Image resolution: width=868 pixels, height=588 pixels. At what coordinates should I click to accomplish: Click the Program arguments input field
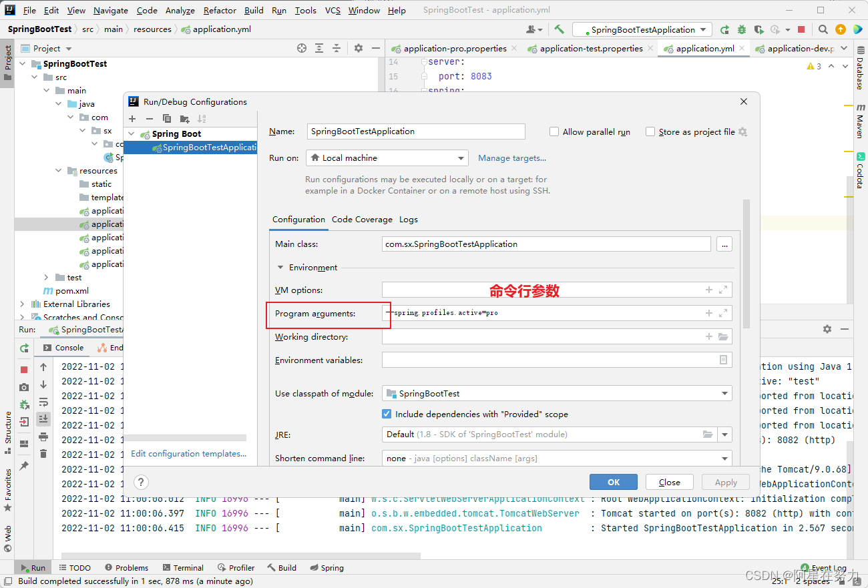[534, 312]
